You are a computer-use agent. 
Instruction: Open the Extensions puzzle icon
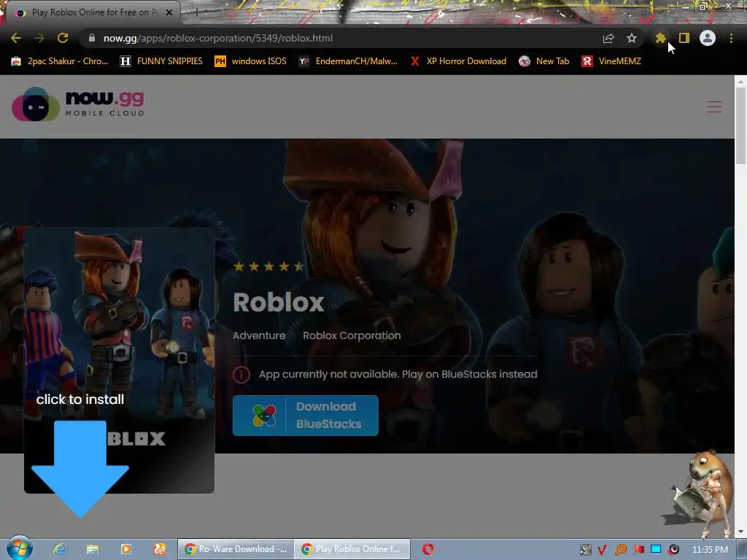pos(660,38)
